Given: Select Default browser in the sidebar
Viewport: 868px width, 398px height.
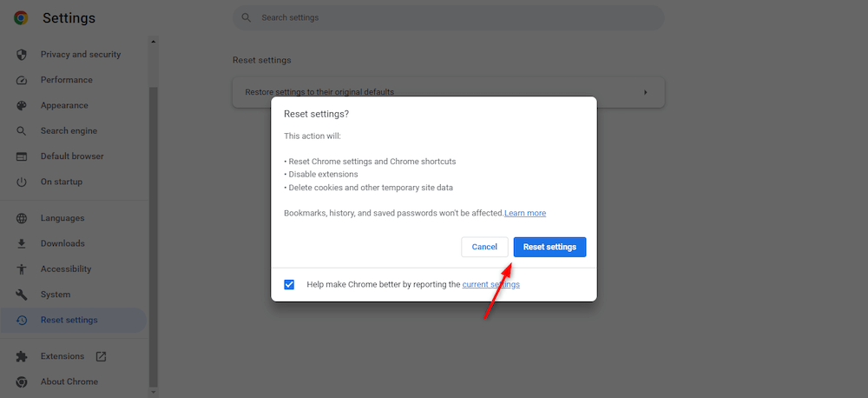Looking at the screenshot, I should (73, 156).
